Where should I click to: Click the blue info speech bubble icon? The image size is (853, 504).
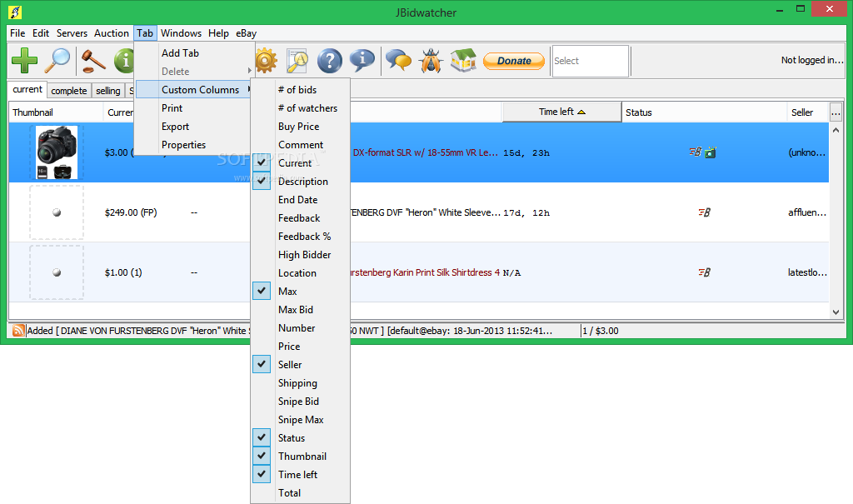[362, 61]
